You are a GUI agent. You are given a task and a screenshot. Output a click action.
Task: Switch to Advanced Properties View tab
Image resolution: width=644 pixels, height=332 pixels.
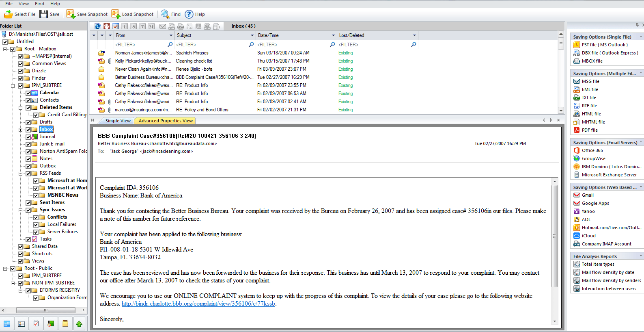166,121
